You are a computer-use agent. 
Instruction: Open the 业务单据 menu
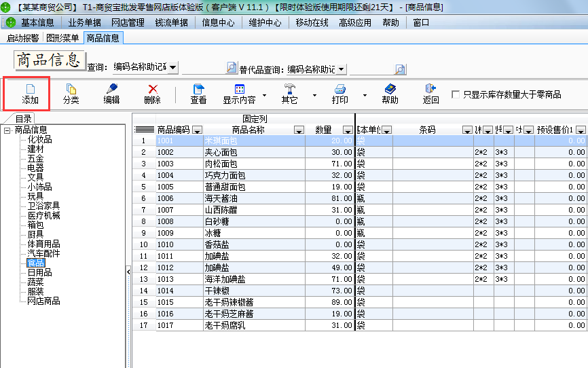tap(84, 23)
